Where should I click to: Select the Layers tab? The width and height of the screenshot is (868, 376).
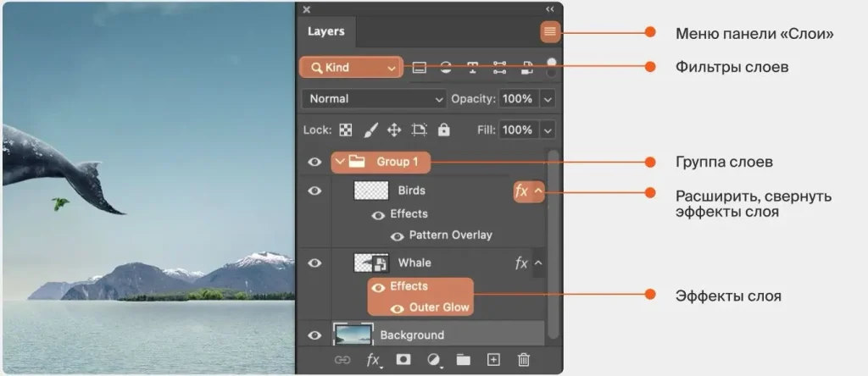325,31
